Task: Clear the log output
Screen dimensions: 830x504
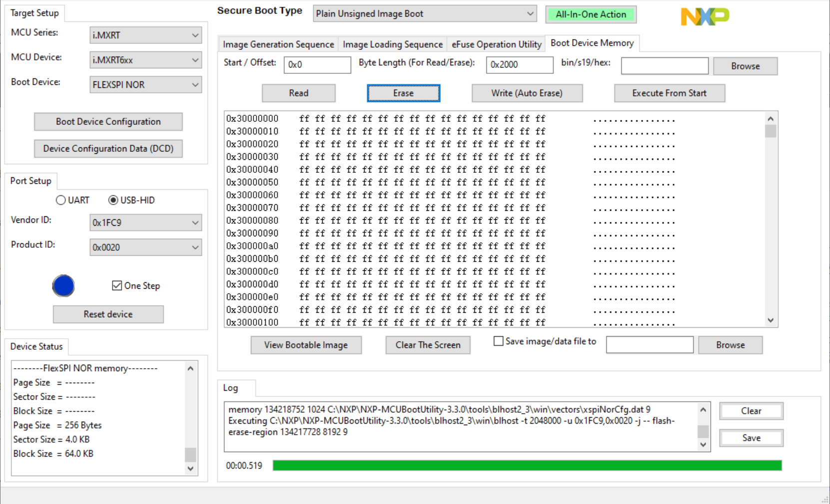Action: (752, 411)
